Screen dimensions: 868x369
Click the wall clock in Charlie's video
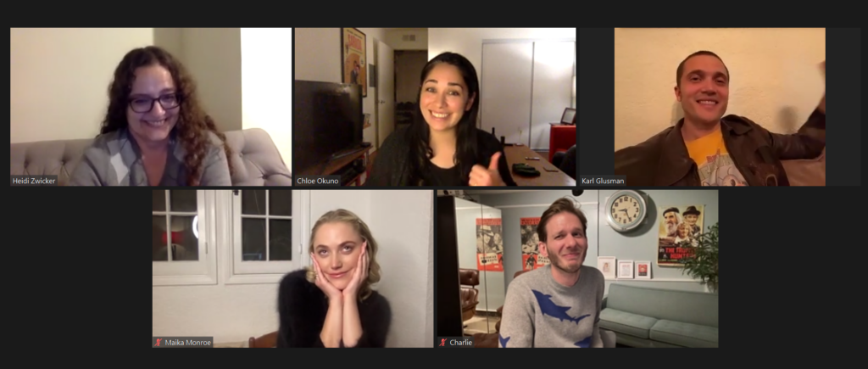click(626, 211)
